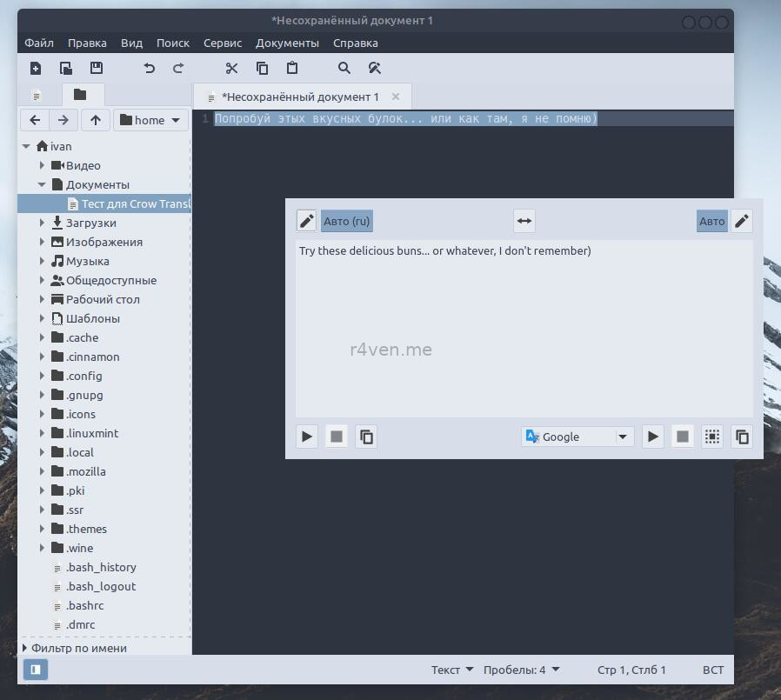Expand the Загрузки folder
Screen dimensions: 781x700
tap(42, 223)
